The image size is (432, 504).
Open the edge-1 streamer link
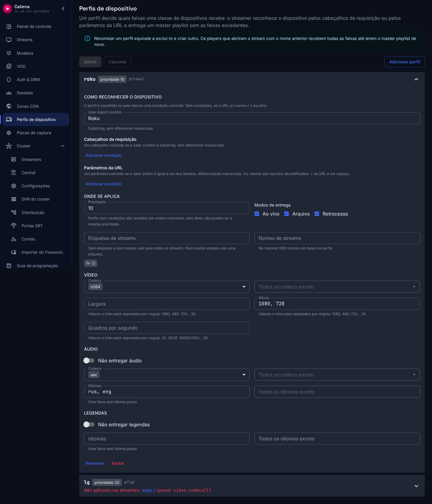tap(149, 490)
